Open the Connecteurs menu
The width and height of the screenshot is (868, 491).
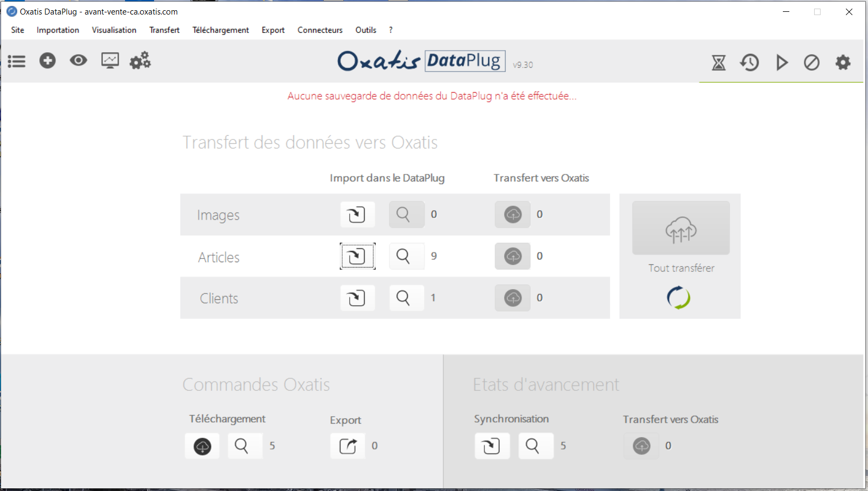tap(320, 30)
